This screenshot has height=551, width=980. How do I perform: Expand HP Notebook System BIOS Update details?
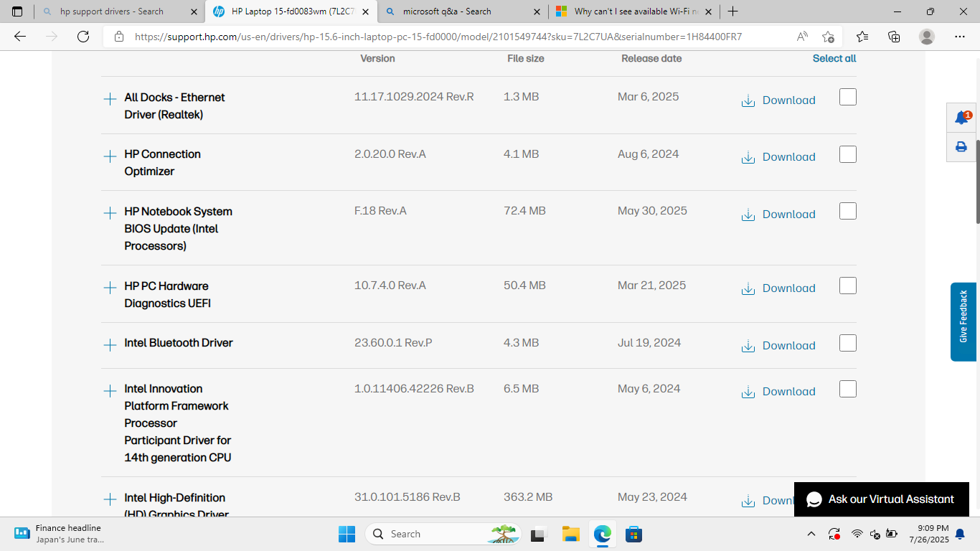[x=110, y=212]
